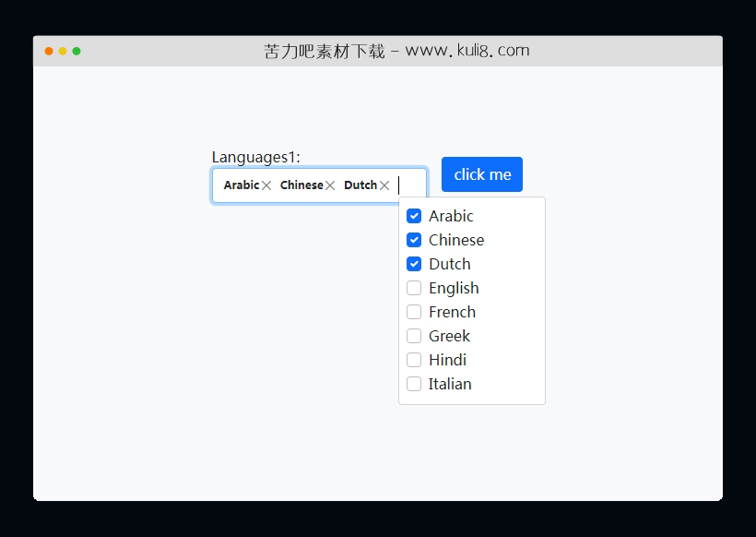Remove the Chinese tag with its X icon
The height and width of the screenshot is (537, 756).
[x=330, y=185]
